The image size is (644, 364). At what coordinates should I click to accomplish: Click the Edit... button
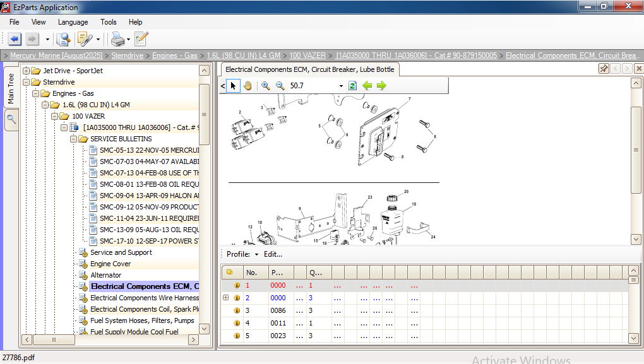pyautogui.click(x=273, y=254)
